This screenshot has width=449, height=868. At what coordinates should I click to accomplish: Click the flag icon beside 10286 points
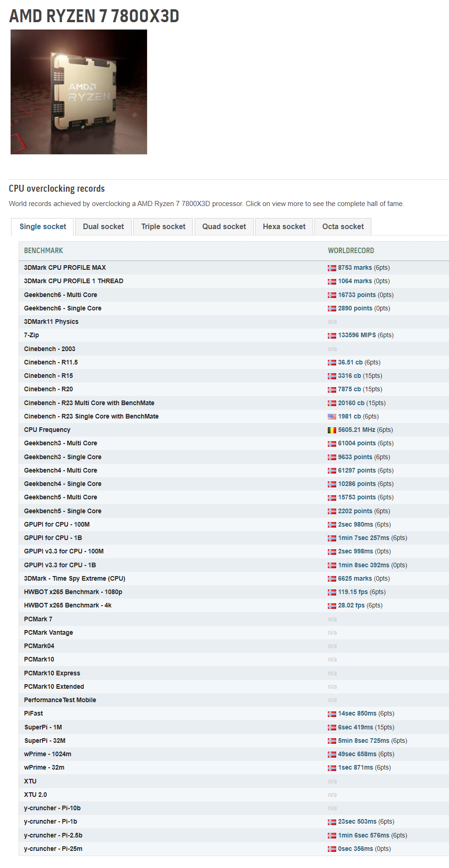pos(332,484)
